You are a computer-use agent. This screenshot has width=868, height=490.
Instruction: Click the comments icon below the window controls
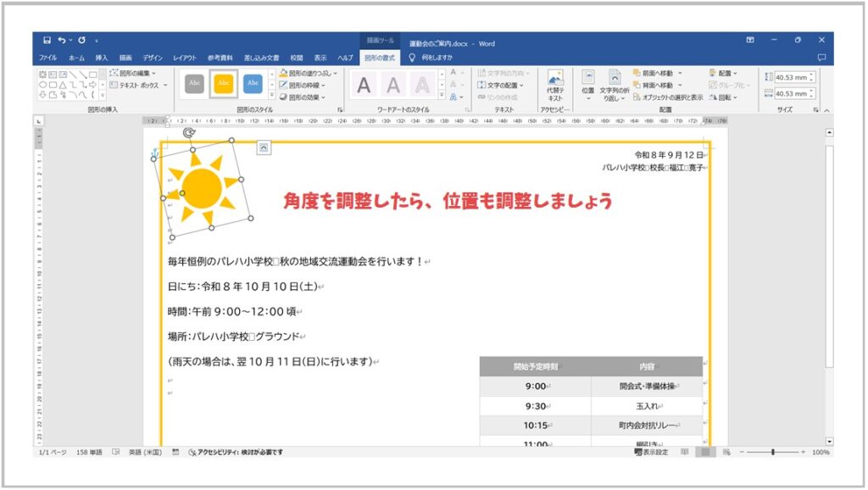click(x=821, y=58)
